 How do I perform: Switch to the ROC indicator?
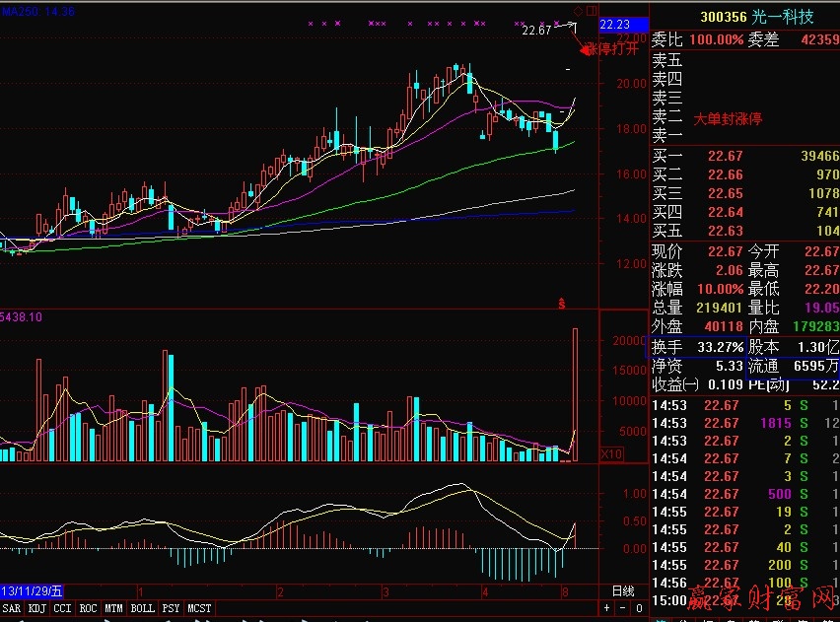point(89,609)
